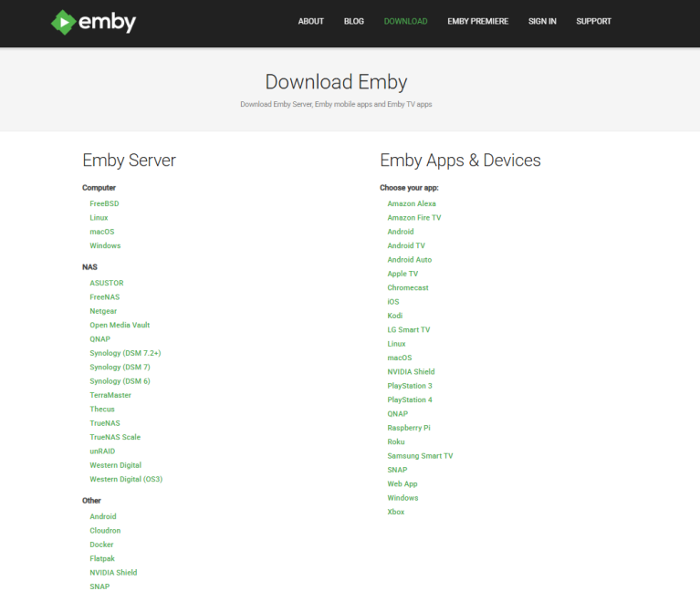
Task: Select QNAP in the apps list
Action: pyautogui.click(x=397, y=414)
